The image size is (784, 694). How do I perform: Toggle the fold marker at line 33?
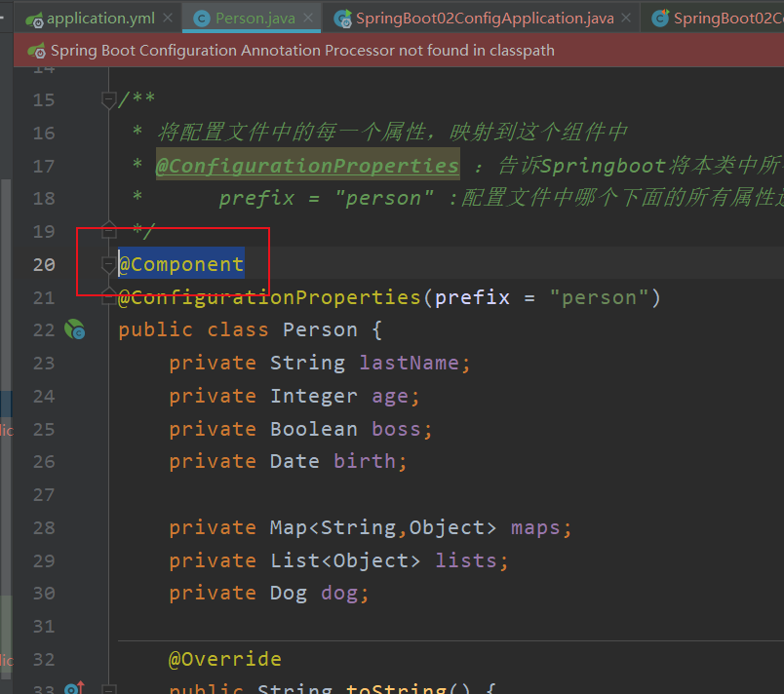pos(108,689)
